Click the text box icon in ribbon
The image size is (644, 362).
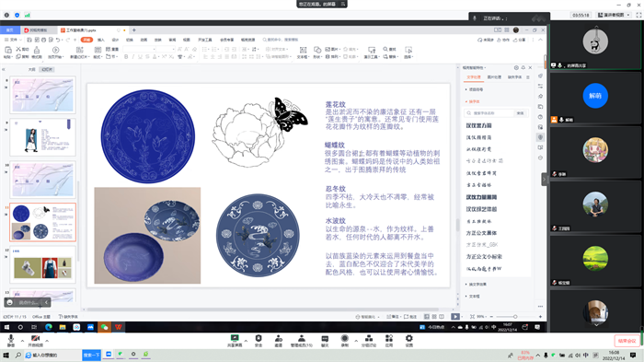pos(303,50)
